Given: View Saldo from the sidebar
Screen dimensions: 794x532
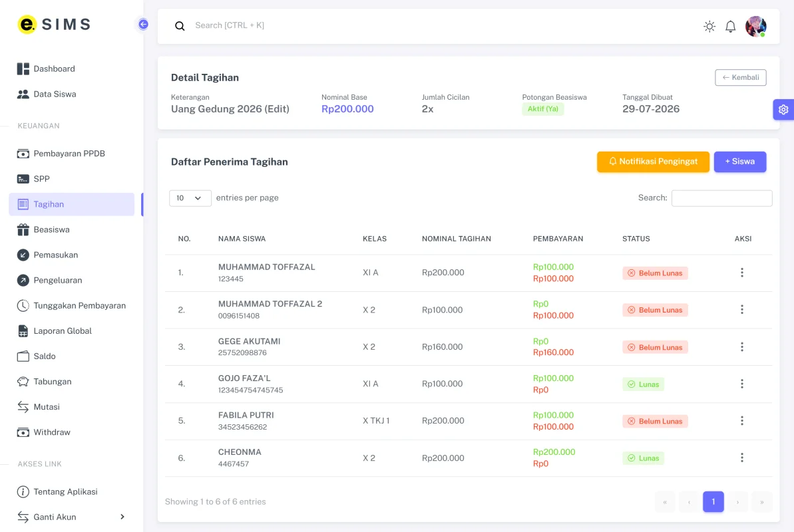Looking at the screenshot, I should pyautogui.click(x=72, y=356).
